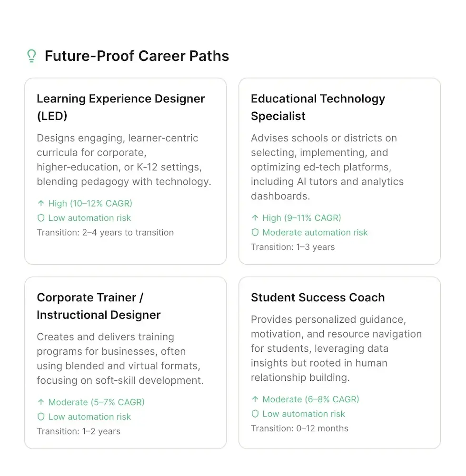Select the Corporate Trainer / Instructional Designer heading

pos(99,306)
